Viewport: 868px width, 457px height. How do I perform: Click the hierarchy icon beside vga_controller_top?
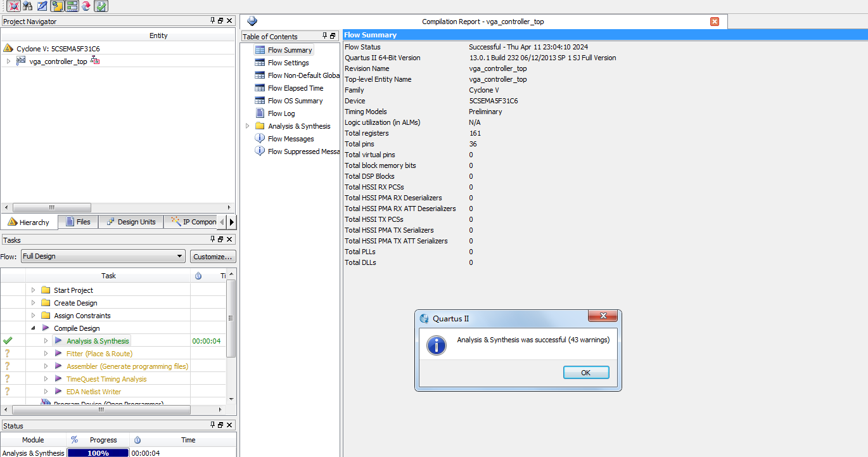coord(95,61)
